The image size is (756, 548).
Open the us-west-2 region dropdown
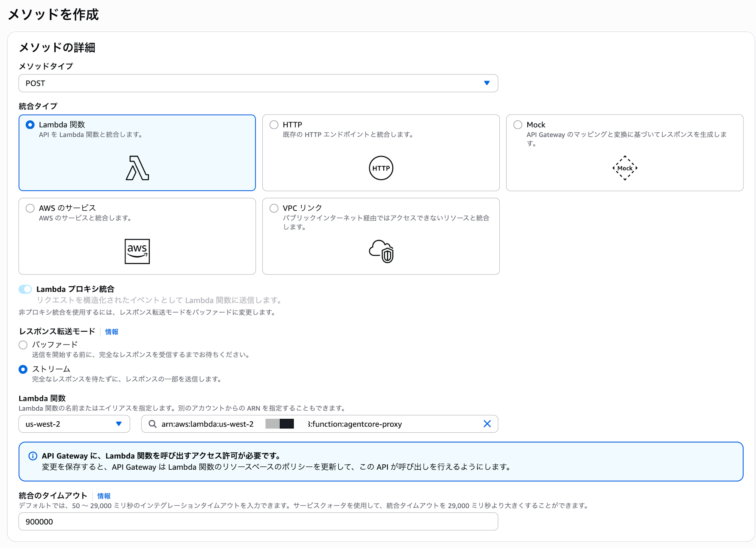click(x=74, y=424)
